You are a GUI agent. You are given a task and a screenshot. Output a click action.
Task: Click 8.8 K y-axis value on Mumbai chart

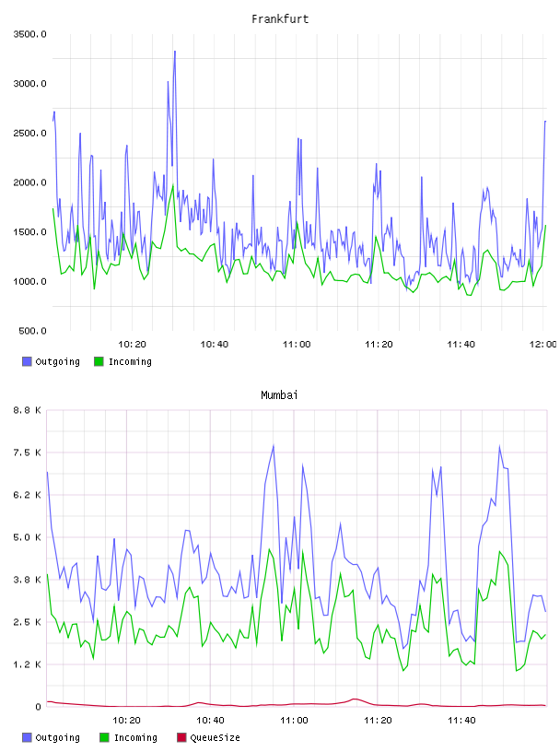coord(27,410)
